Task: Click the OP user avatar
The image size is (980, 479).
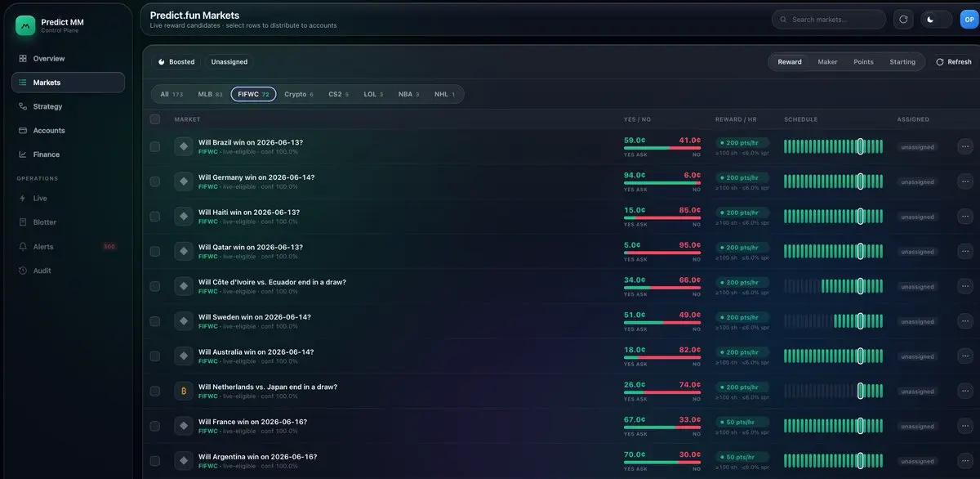Action: (x=969, y=20)
